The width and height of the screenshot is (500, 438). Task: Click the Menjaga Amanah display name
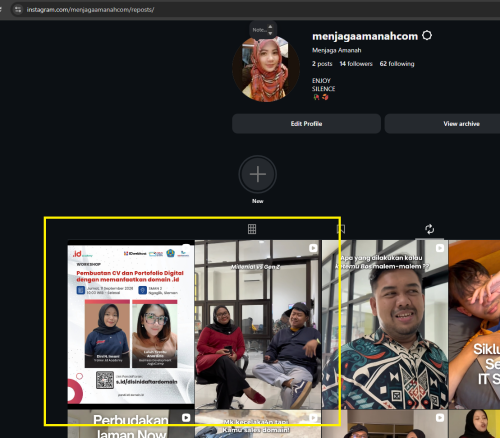(337, 50)
